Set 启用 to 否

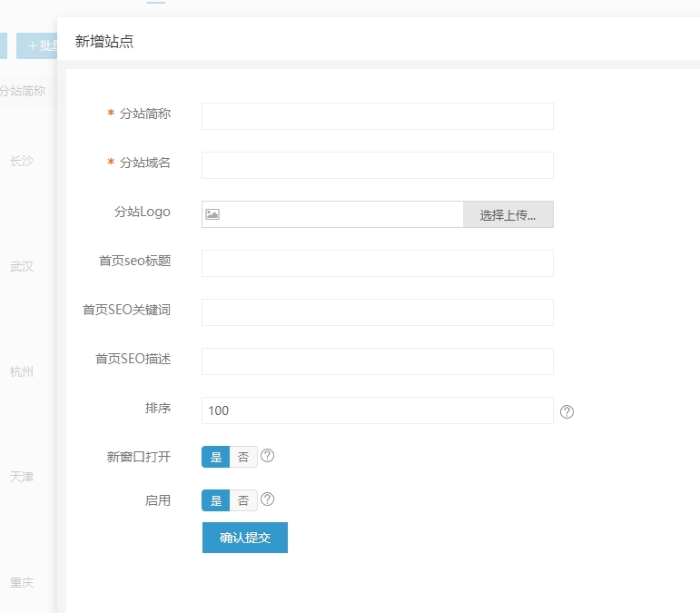(243, 500)
